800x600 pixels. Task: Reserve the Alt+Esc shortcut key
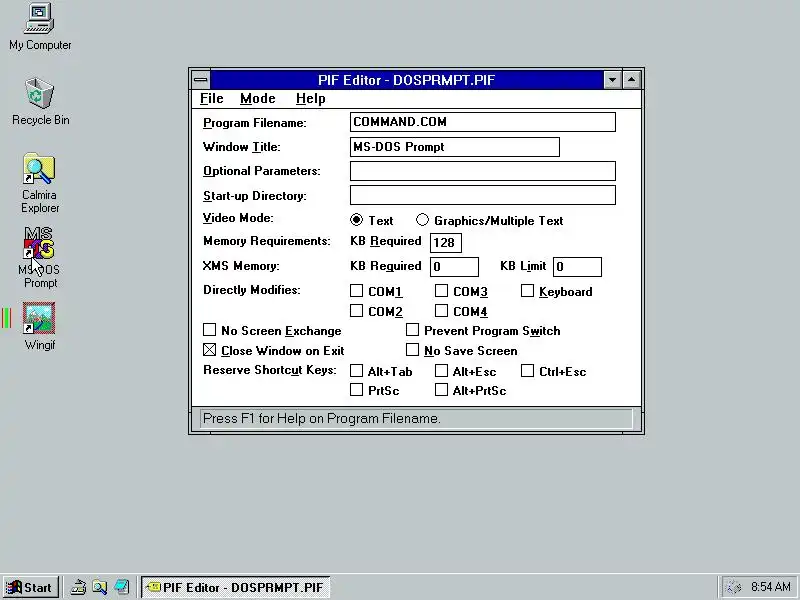(x=441, y=371)
